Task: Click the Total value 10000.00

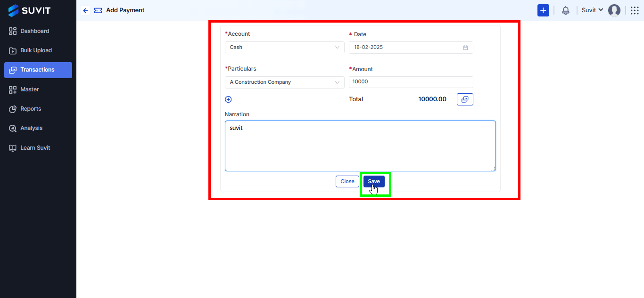Action: 432,99
